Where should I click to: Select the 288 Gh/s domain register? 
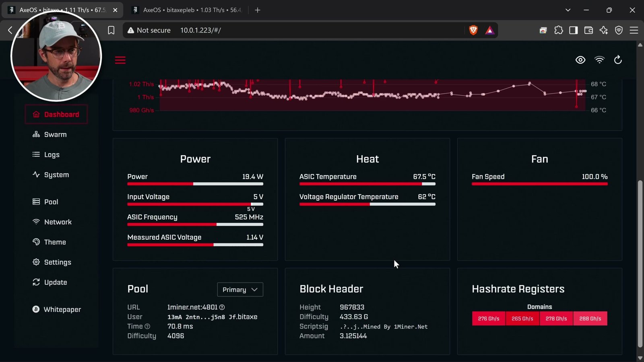point(590,319)
